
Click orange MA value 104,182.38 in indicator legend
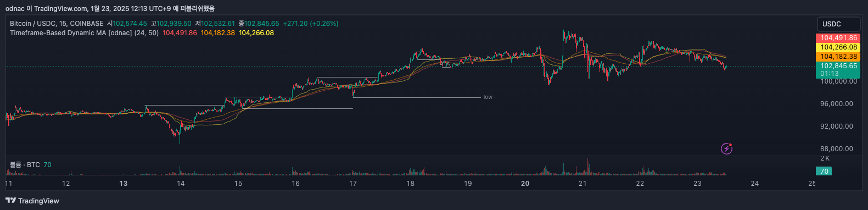[218, 33]
